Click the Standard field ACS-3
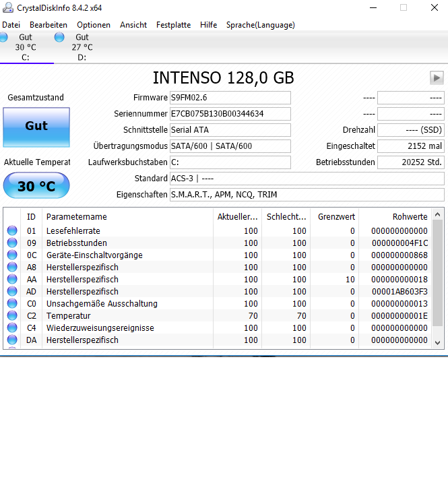Image resolution: width=448 pixels, height=502 pixels. [307, 179]
